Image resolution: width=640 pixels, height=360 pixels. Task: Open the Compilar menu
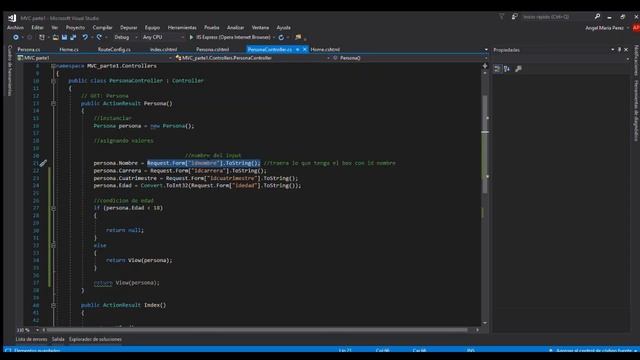tap(102, 28)
